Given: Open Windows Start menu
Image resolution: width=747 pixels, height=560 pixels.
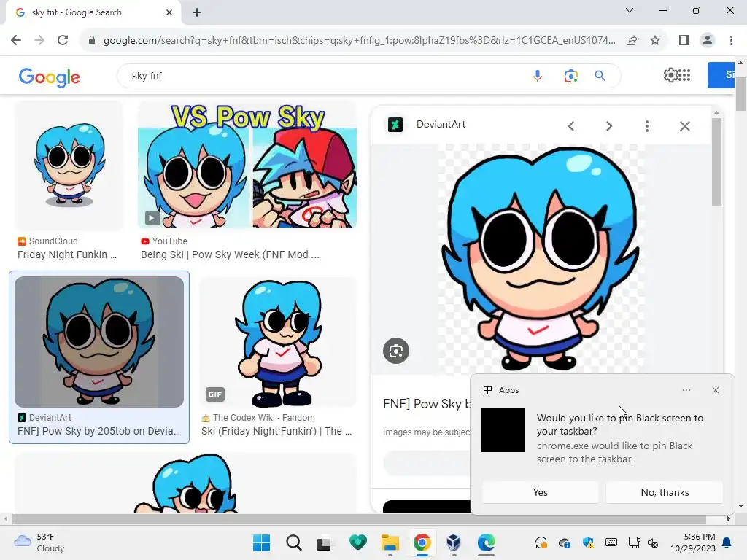Looking at the screenshot, I should [x=261, y=542].
